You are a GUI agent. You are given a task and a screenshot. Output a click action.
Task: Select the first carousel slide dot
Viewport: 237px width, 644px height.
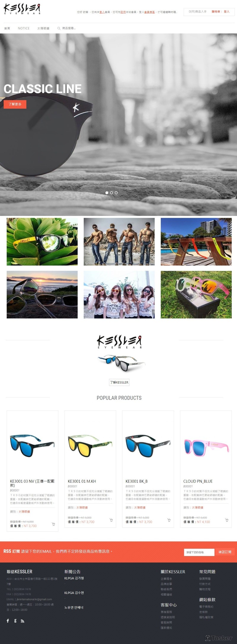tap(107, 193)
